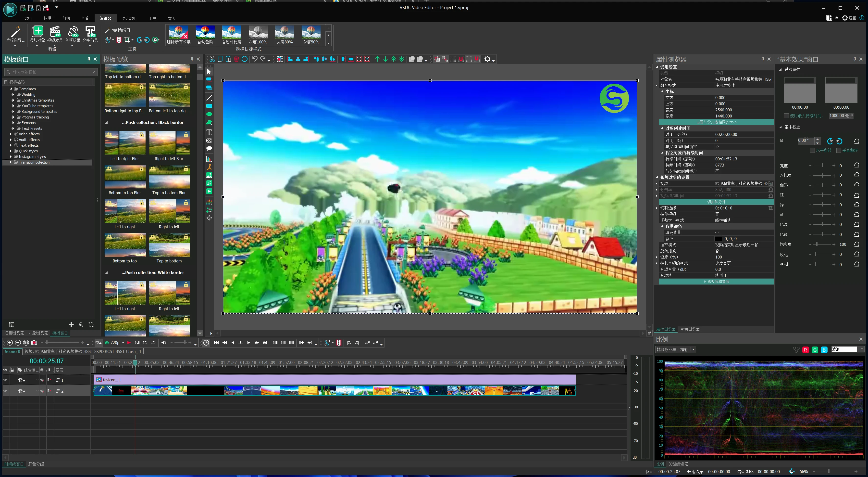Toggle the red R channel button
868x477 pixels.
[x=805, y=349]
